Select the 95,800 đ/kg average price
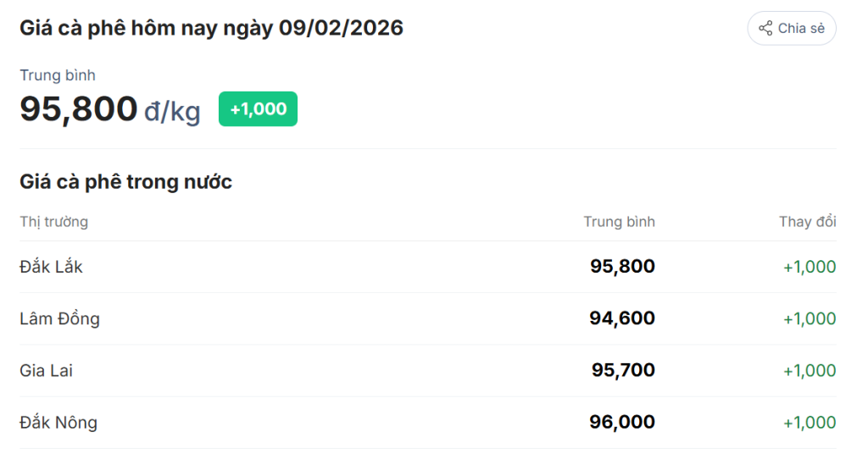The width and height of the screenshot is (868, 459). click(x=110, y=109)
